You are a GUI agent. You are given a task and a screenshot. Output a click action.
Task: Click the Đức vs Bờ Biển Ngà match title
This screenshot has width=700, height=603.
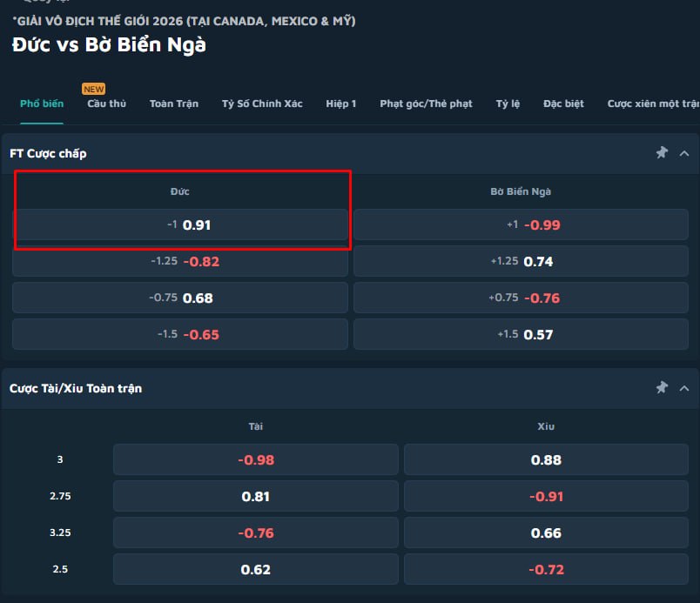pyautogui.click(x=110, y=44)
